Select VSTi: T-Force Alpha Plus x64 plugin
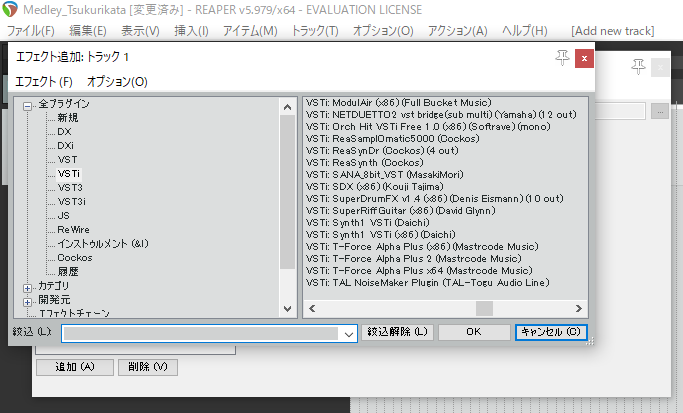 tap(419, 271)
